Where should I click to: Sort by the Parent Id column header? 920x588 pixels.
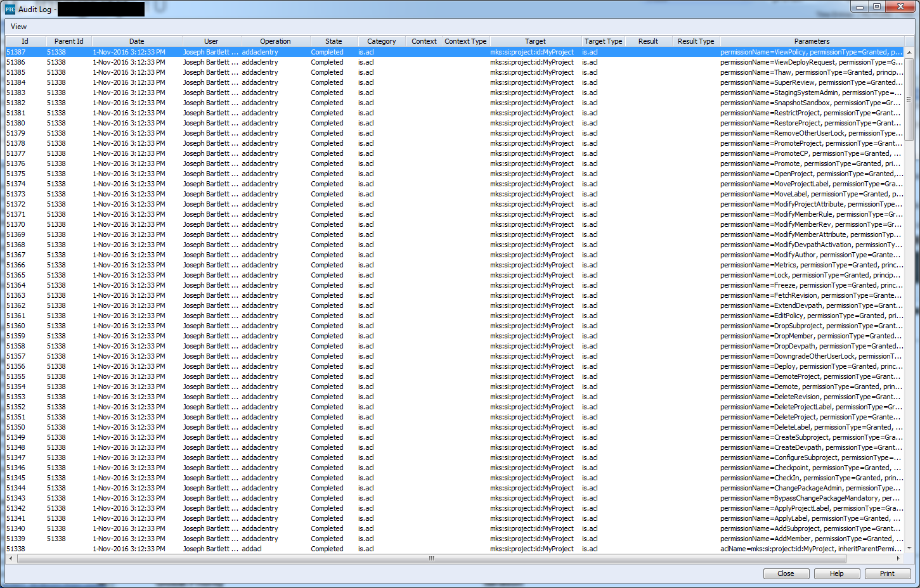tap(68, 41)
